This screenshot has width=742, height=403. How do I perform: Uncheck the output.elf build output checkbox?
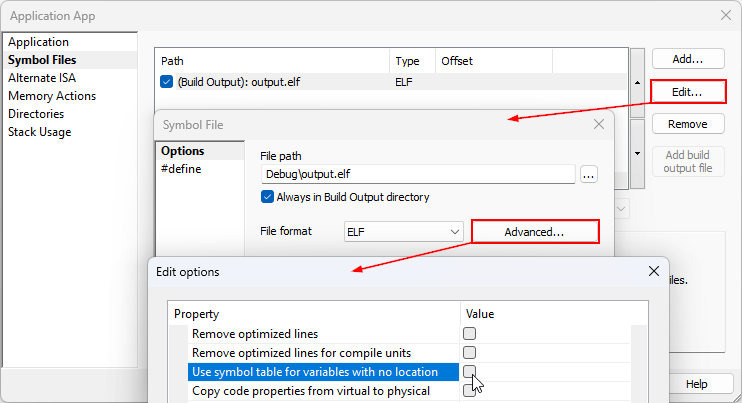coord(167,82)
